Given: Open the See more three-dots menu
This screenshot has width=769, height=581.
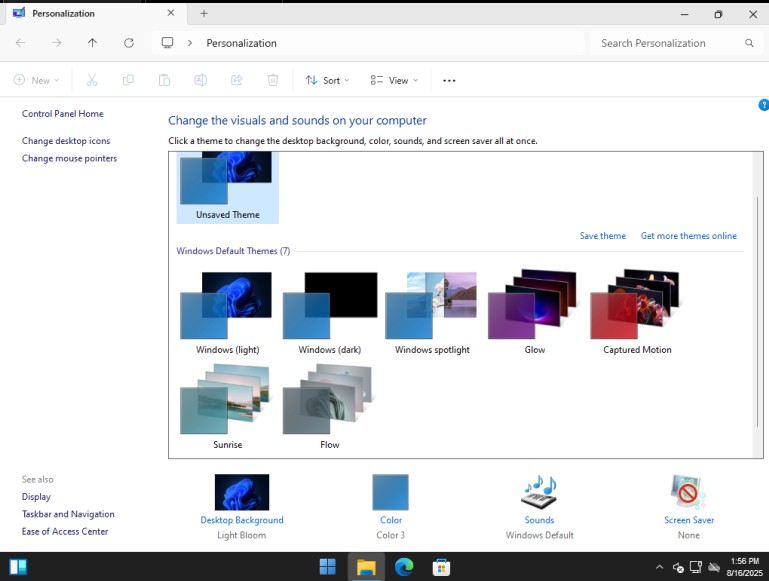Looking at the screenshot, I should tap(449, 80).
